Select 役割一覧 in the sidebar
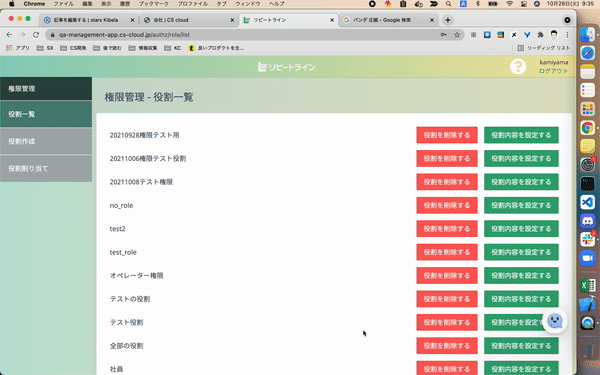This screenshot has height=375, width=600. 46,114
